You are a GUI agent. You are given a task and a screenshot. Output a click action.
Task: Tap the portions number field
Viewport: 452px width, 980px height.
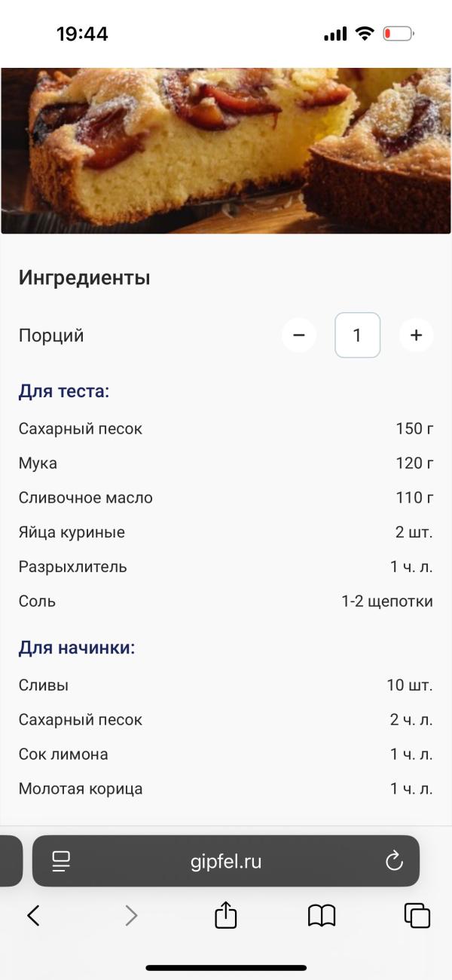coord(357,335)
